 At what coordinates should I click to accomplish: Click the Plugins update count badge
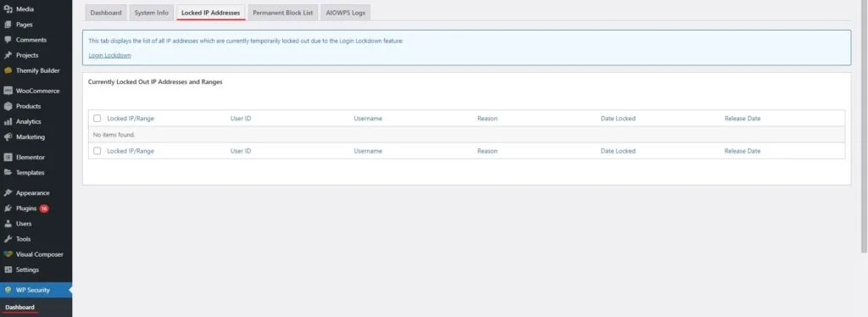coord(44,209)
